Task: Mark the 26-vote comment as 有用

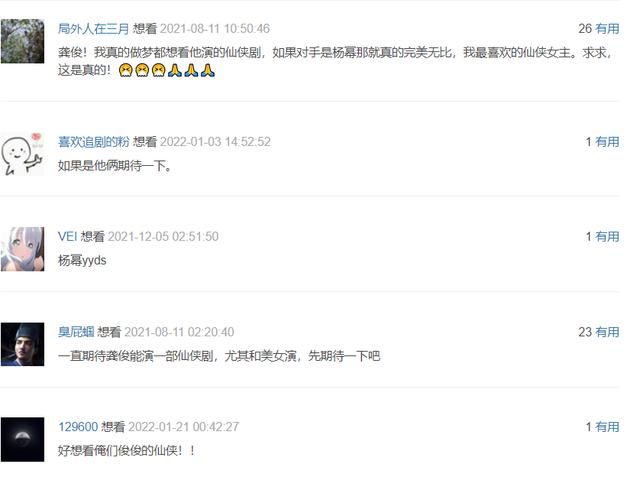Action: (607, 29)
